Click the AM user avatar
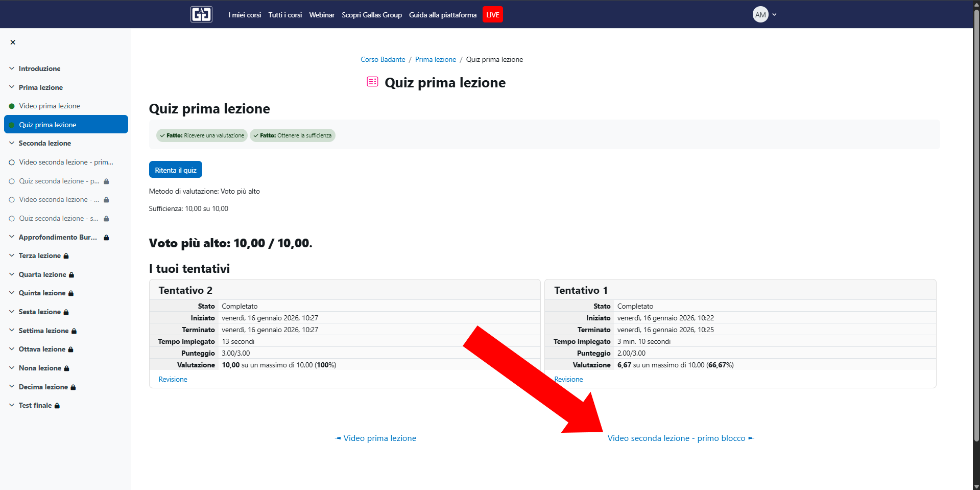The height and width of the screenshot is (490, 980). [760, 15]
